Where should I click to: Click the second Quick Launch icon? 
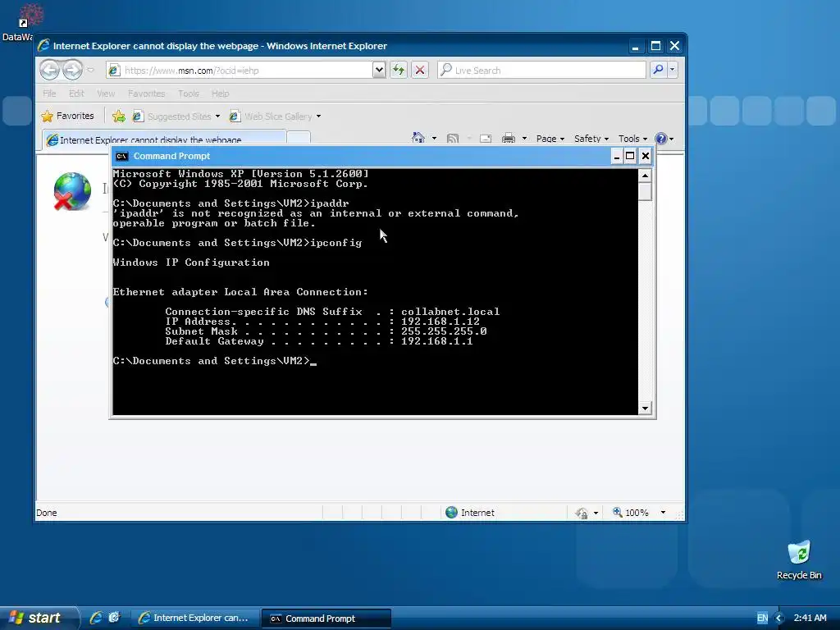click(x=114, y=618)
